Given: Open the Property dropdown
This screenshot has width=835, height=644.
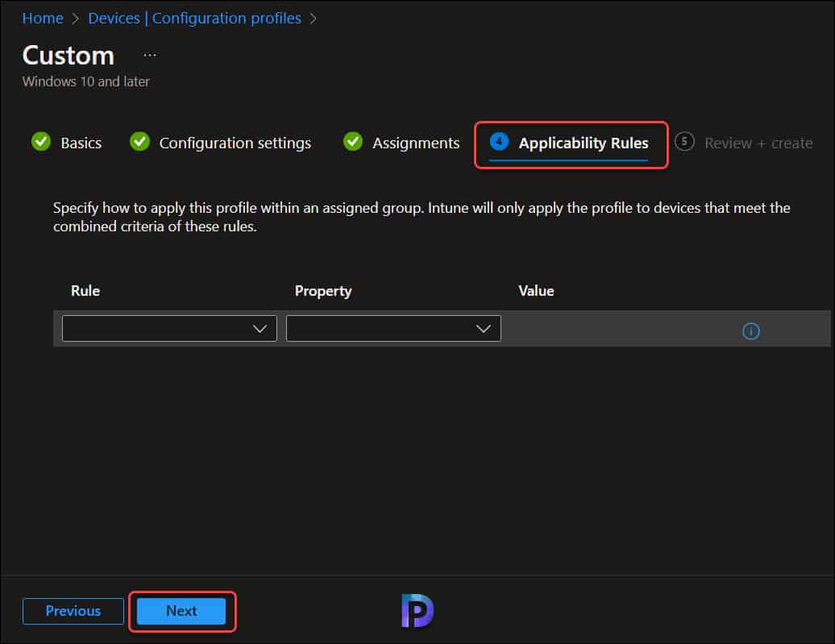Looking at the screenshot, I should (x=393, y=328).
